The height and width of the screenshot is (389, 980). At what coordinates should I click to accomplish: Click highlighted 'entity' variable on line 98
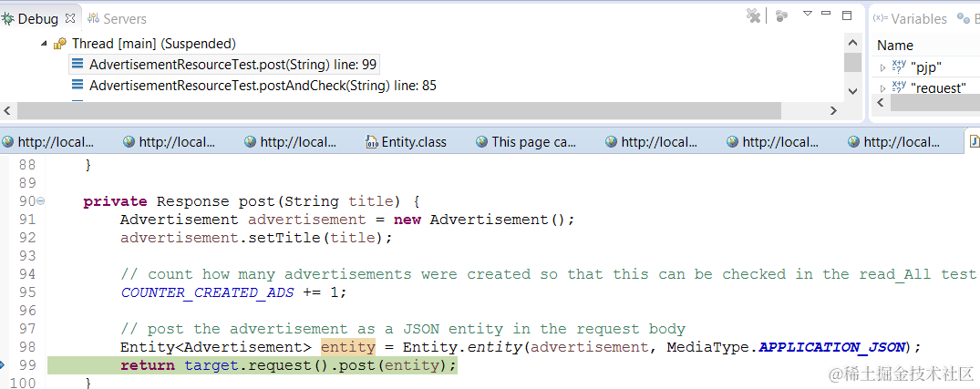(x=348, y=346)
